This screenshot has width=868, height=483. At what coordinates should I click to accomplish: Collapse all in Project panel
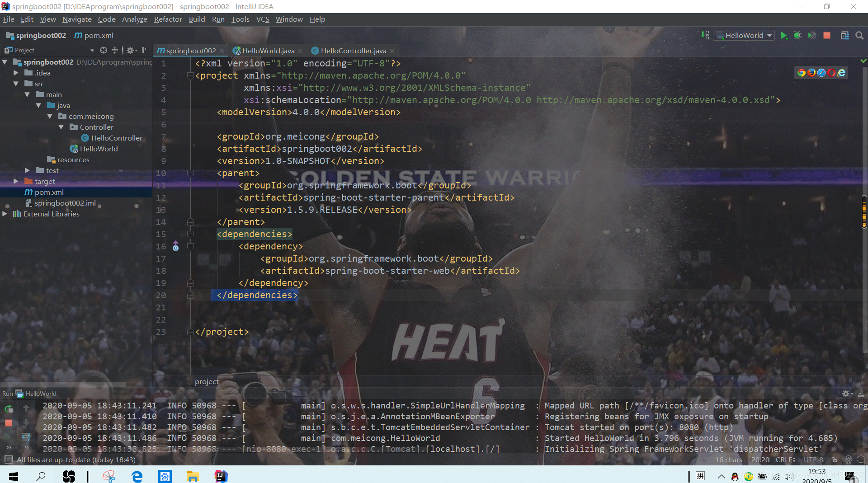115,50
